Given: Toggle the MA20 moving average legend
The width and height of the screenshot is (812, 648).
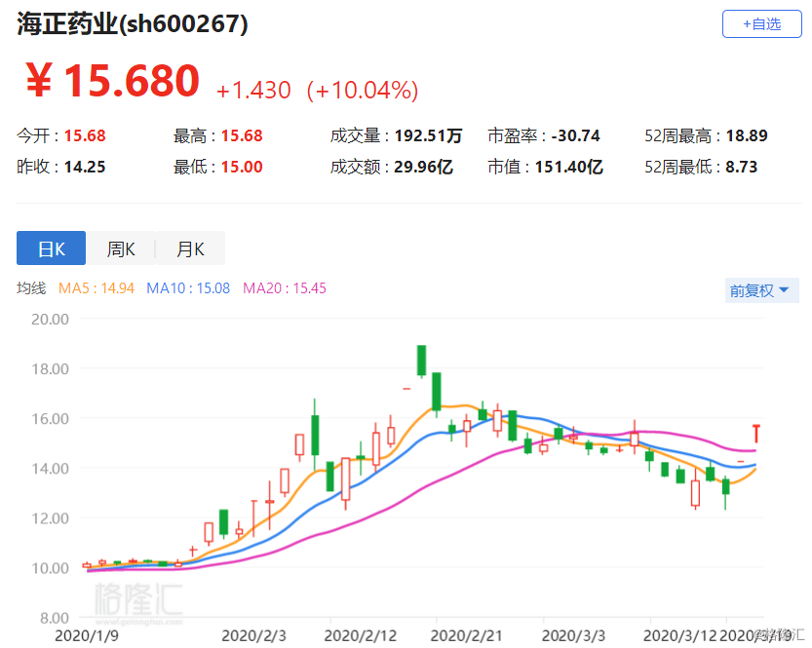Looking at the screenshot, I should pos(284,288).
